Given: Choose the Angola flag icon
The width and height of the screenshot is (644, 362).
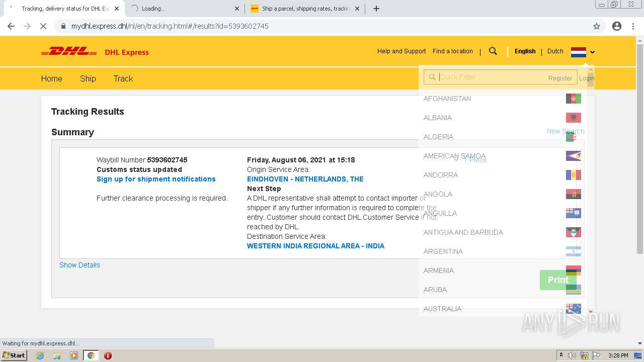Looking at the screenshot, I should 574,194.
